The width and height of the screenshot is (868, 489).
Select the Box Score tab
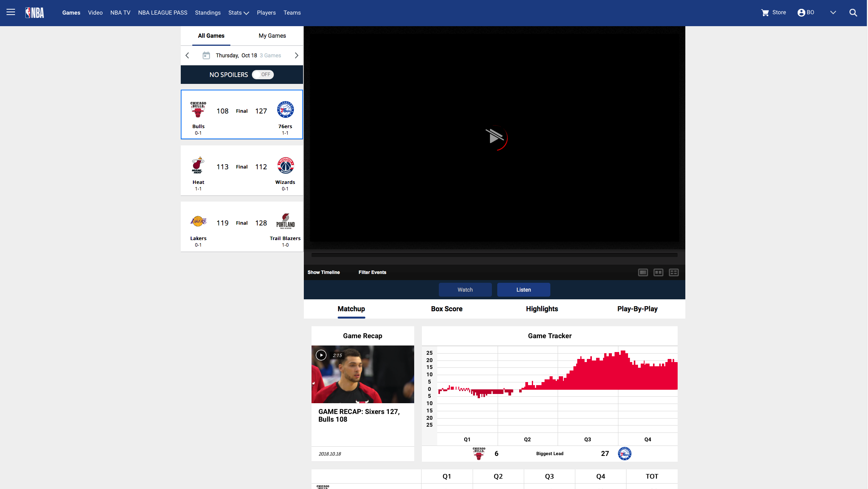click(446, 309)
